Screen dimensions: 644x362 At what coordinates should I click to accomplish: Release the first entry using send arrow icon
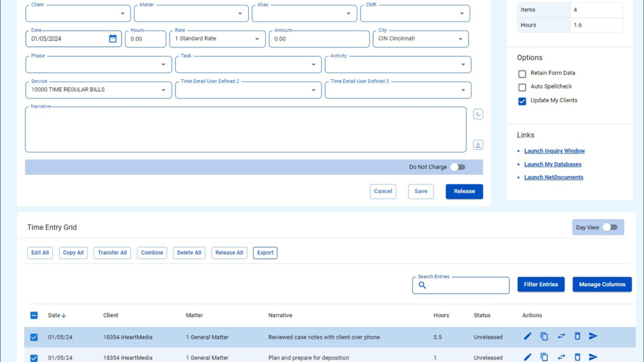(593, 336)
